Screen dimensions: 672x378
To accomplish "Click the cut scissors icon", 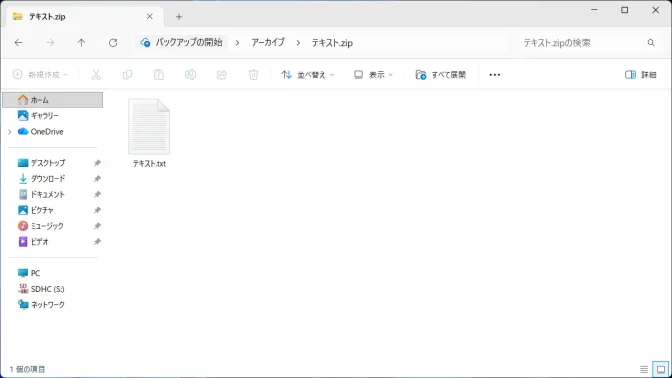I will pos(96,75).
